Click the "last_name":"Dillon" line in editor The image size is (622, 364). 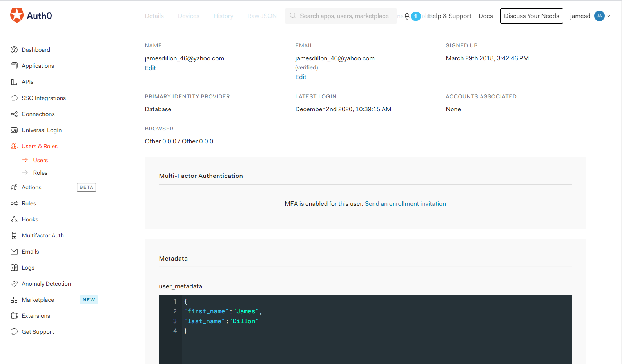(x=221, y=321)
